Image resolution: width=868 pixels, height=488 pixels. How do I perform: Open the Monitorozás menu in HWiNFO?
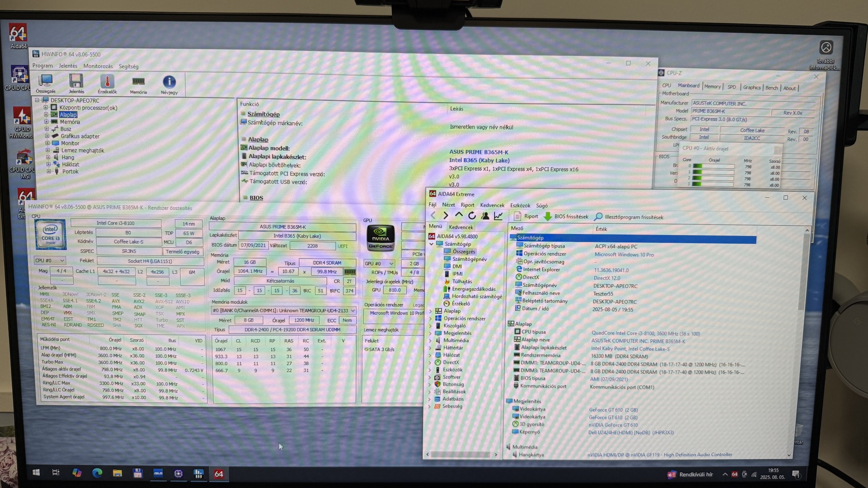point(98,66)
